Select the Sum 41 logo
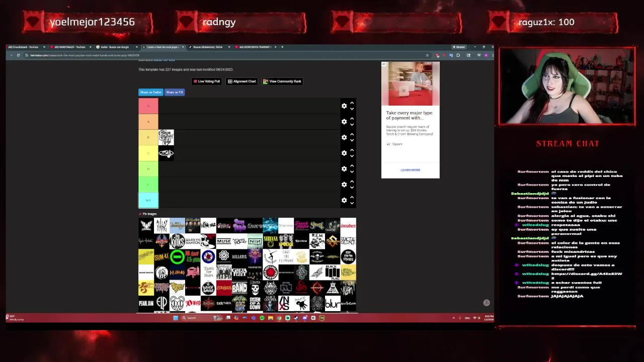The width and height of the screenshot is (644, 362). click(x=162, y=256)
